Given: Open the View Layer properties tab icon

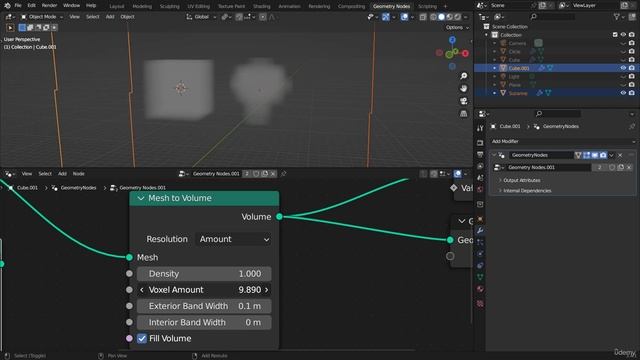Looking at the screenshot, I should click(x=480, y=166).
